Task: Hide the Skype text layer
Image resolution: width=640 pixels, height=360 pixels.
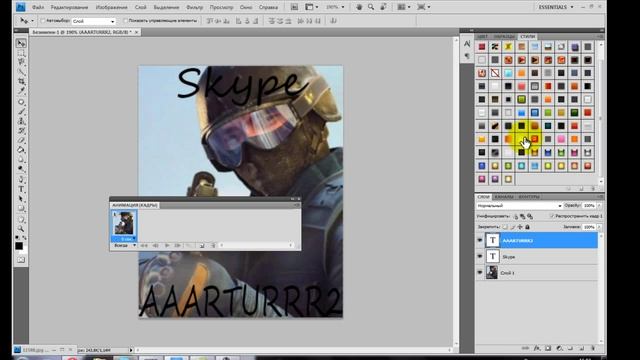Action: pyautogui.click(x=480, y=256)
